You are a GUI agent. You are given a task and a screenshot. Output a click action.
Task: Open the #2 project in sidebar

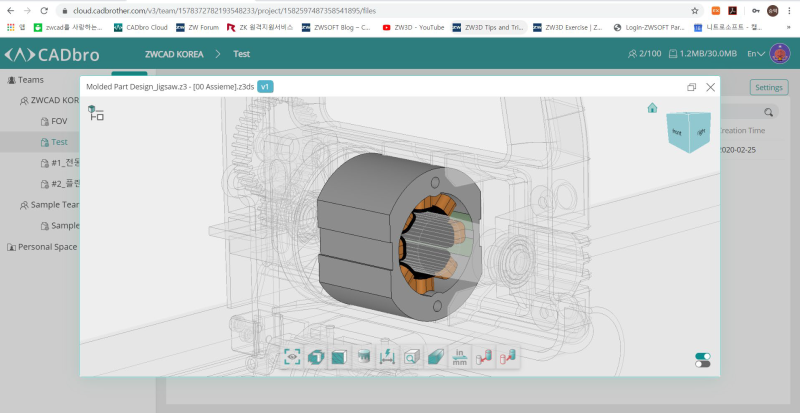pos(60,184)
